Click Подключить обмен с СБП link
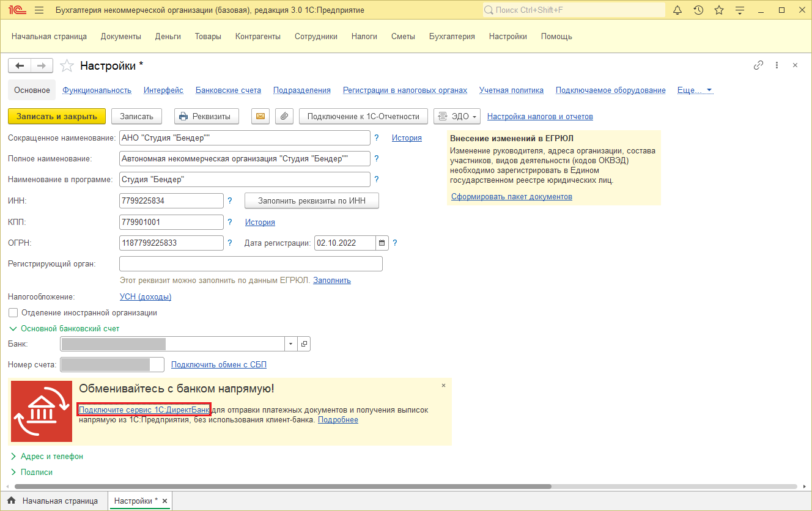This screenshot has width=812, height=511. coord(219,365)
